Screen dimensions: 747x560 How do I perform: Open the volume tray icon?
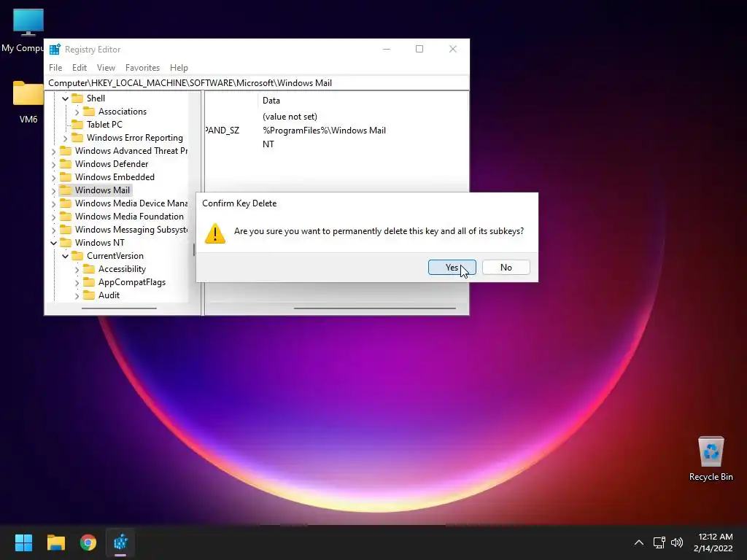pos(676,542)
